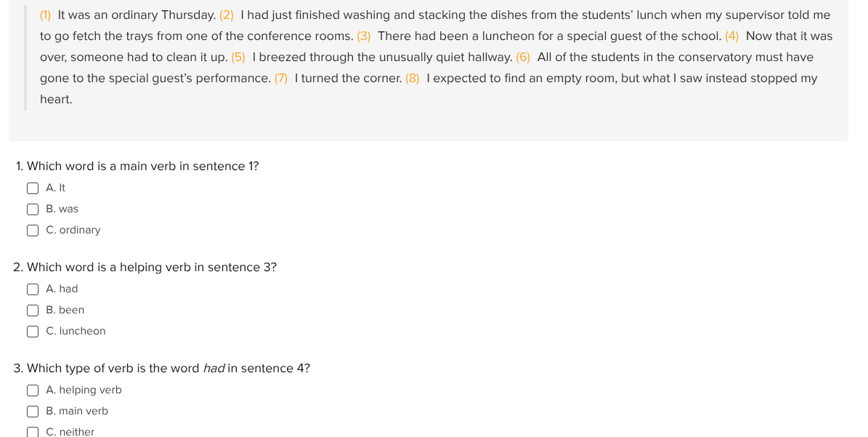
Task: Click the orange (1) sentence marker
Action: pos(45,15)
